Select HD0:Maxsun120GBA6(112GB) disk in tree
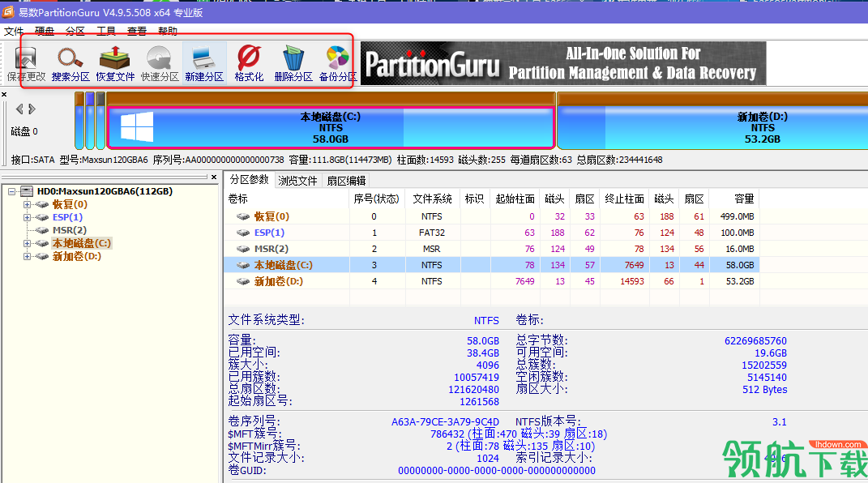 pos(105,191)
